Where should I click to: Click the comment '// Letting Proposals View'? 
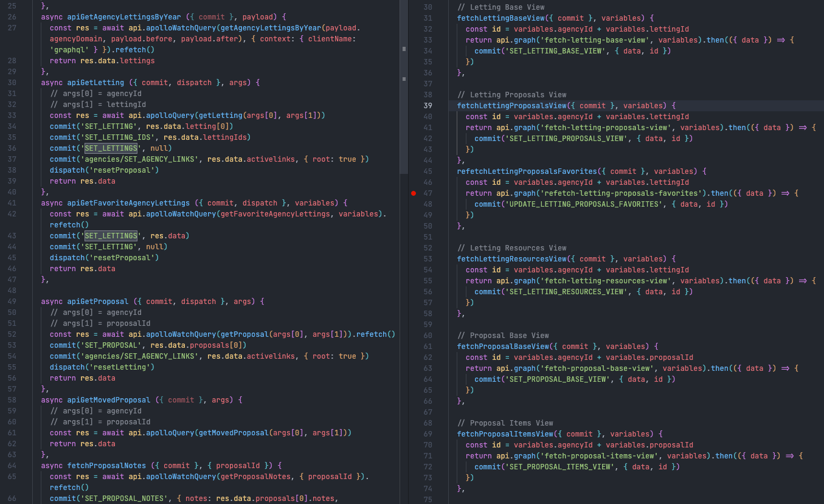click(x=512, y=95)
